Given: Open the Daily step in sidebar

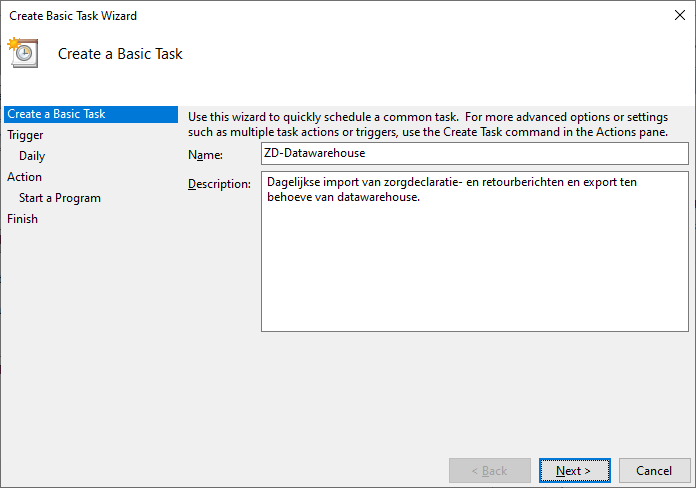Looking at the screenshot, I should click(x=32, y=156).
